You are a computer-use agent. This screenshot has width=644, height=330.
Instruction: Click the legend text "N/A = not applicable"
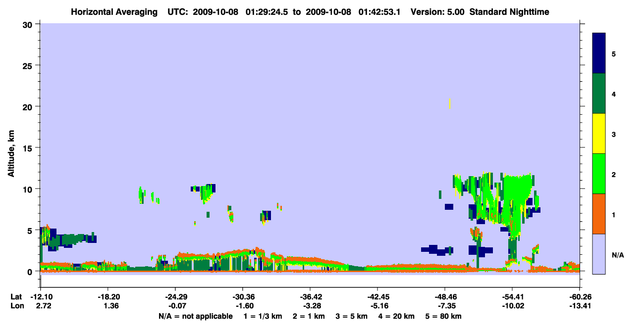[x=195, y=316]
